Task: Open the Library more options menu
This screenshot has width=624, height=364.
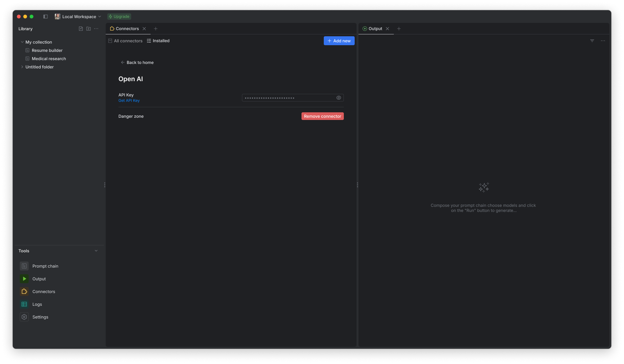Action: pyautogui.click(x=96, y=29)
